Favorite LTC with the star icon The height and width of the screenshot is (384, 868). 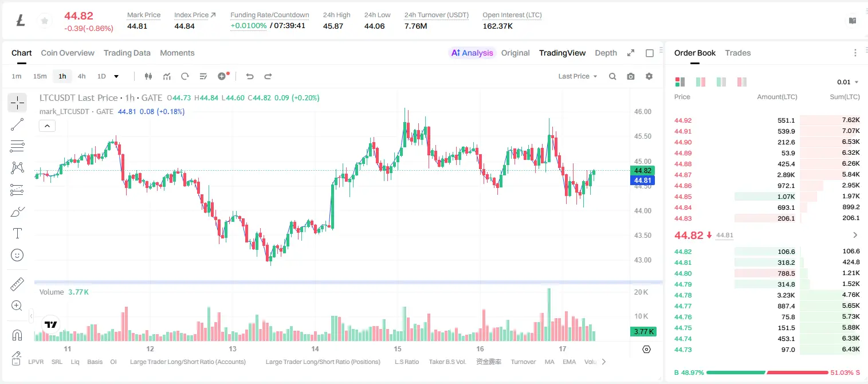point(44,21)
